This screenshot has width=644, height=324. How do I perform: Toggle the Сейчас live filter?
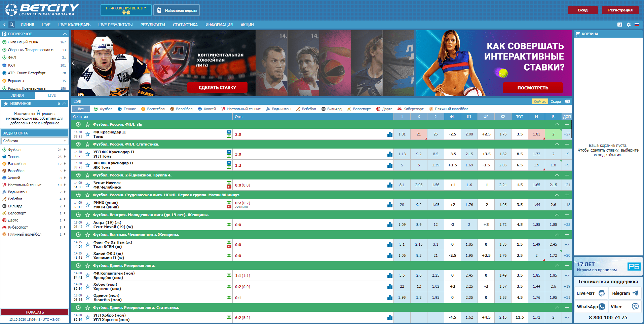pos(540,102)
